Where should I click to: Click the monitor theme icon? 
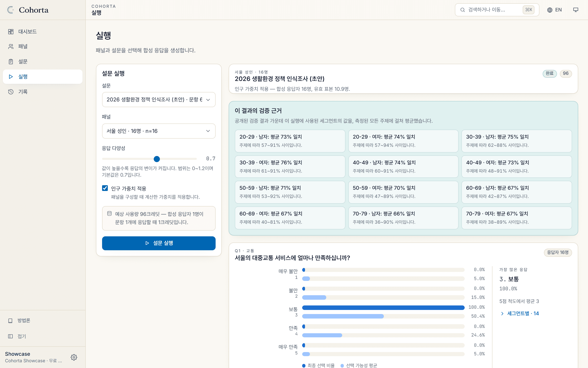click(x=576, y=10)
